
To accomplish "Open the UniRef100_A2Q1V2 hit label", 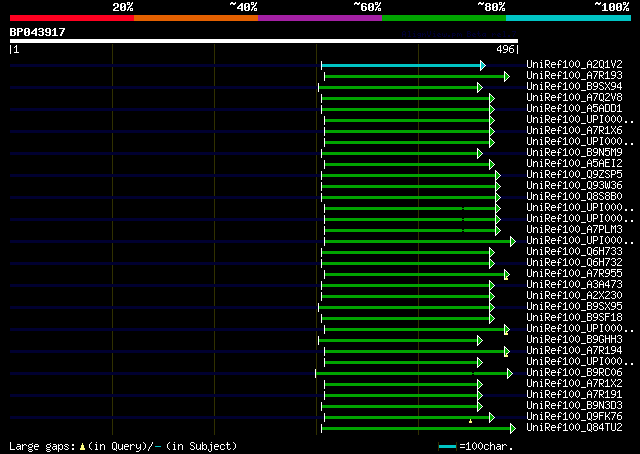I will click(x=574, y=65).
